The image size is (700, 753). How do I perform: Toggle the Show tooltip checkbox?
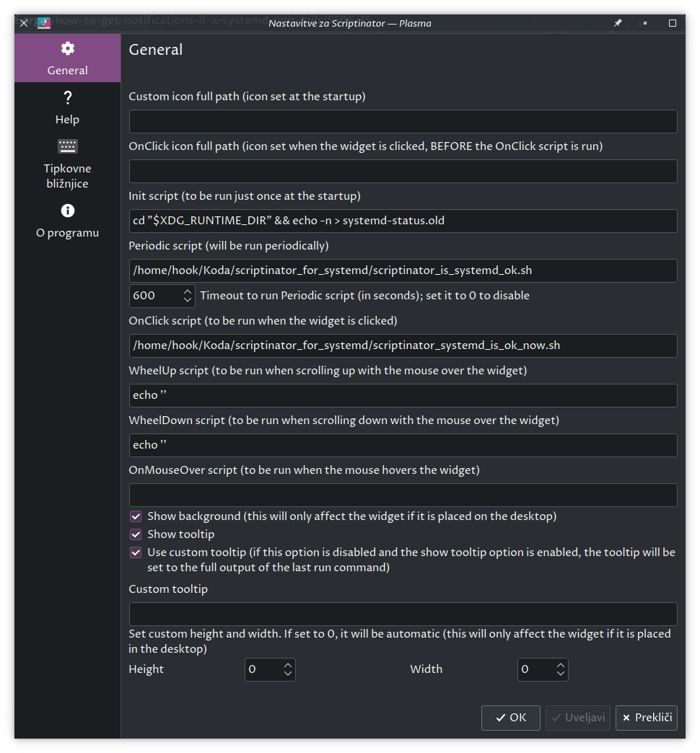click(x=136, y=534)
